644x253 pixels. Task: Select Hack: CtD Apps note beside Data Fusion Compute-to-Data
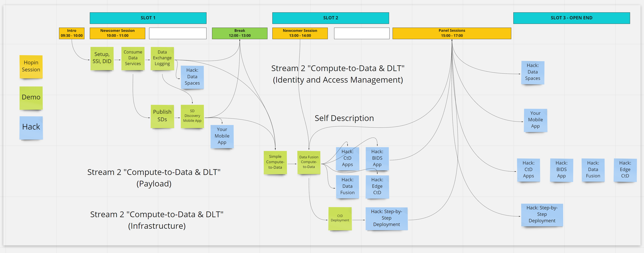coord(347,159)
